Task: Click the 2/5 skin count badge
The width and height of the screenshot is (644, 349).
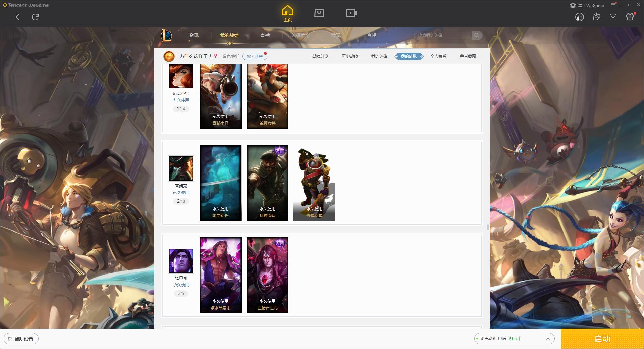Action: click(181, 293)
